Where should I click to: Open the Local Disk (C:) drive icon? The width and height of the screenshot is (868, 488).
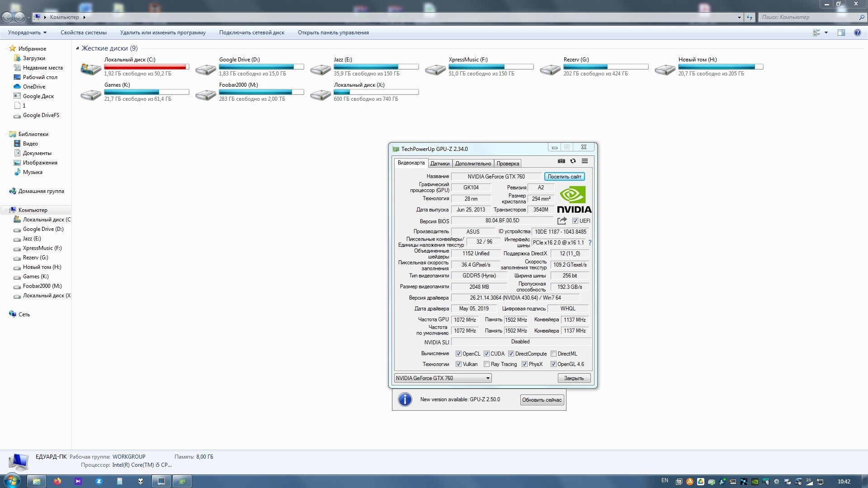91,69
